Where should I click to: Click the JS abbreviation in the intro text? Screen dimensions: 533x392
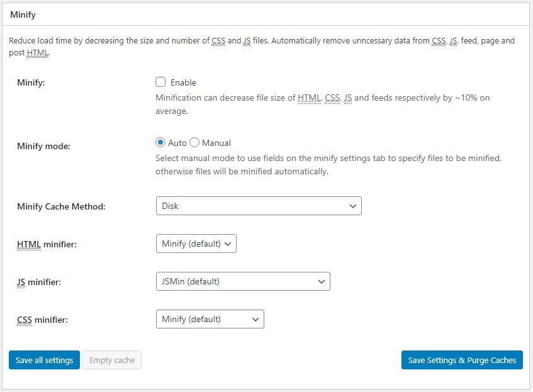[245, 40]
